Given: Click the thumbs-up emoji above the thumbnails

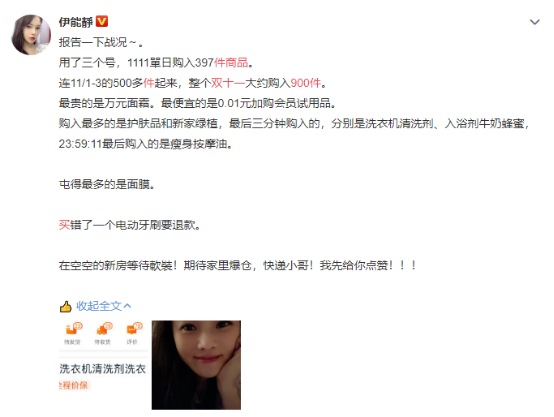Looking at the screenshot, I should 66,306.
